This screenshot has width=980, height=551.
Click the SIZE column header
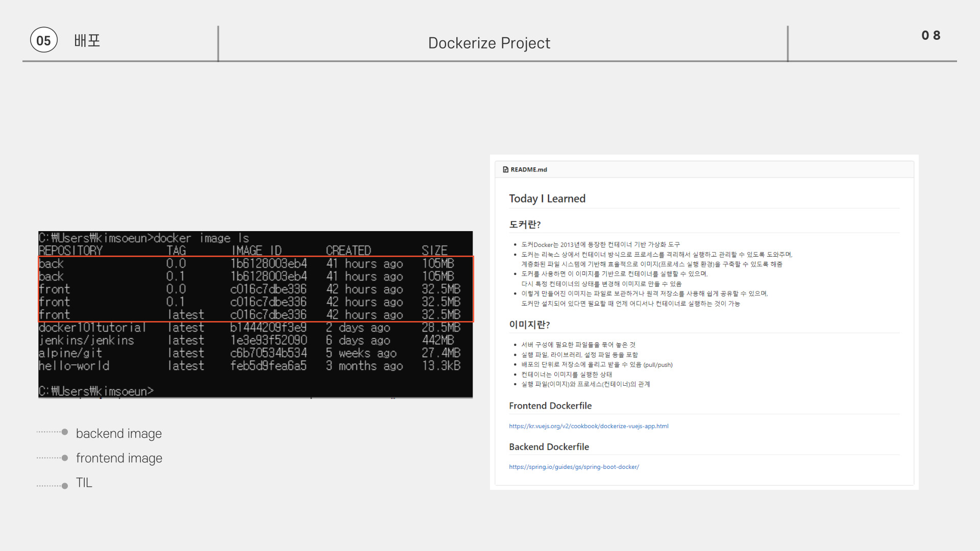(434, 251)
